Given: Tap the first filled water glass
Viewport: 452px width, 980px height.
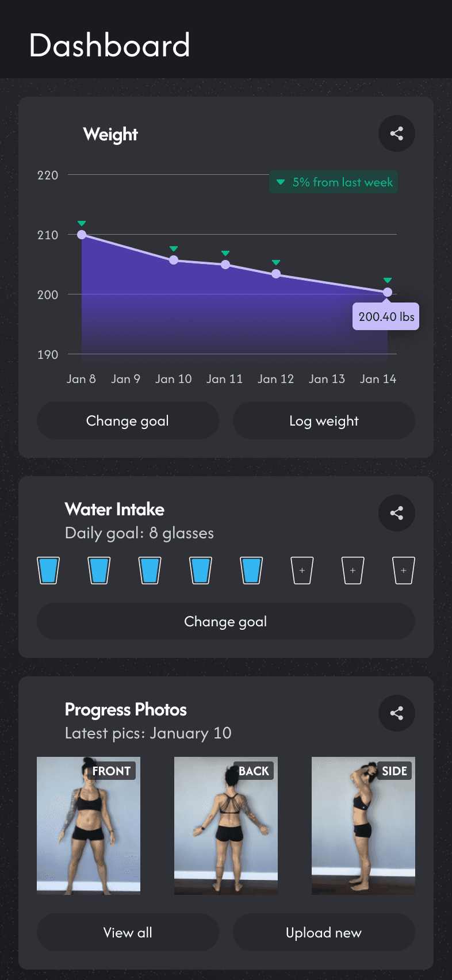Looking at the screenshot, I should click(48, 571).
